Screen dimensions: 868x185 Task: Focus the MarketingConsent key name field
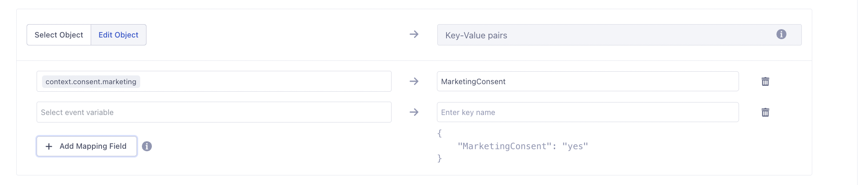click(587, 82)
